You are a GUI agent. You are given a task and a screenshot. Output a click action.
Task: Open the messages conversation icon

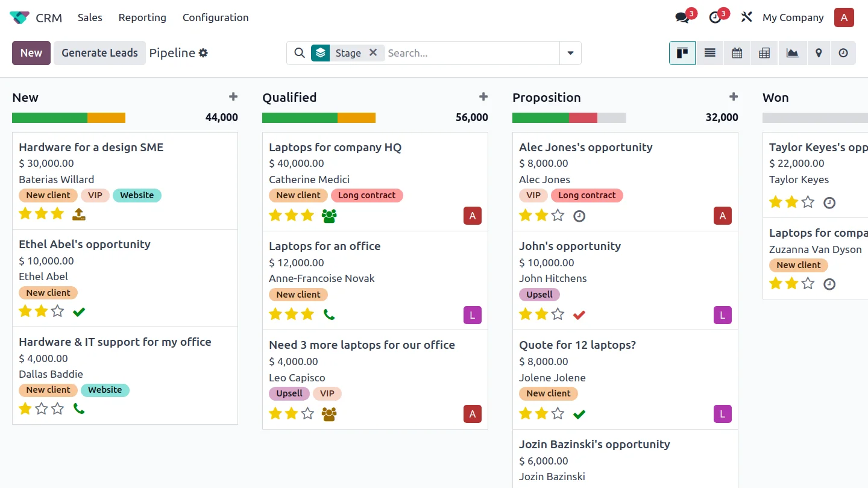click(682, 17)
